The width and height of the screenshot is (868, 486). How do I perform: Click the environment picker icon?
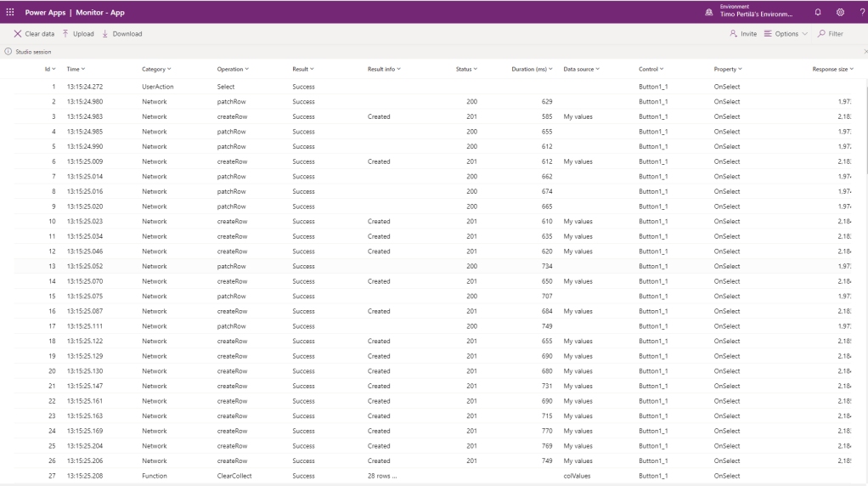pyautogui.click(x=709, y=13)
